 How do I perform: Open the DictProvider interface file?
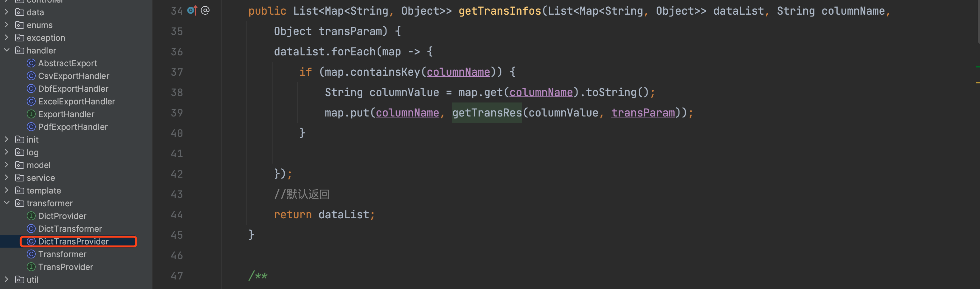[62, 216]
